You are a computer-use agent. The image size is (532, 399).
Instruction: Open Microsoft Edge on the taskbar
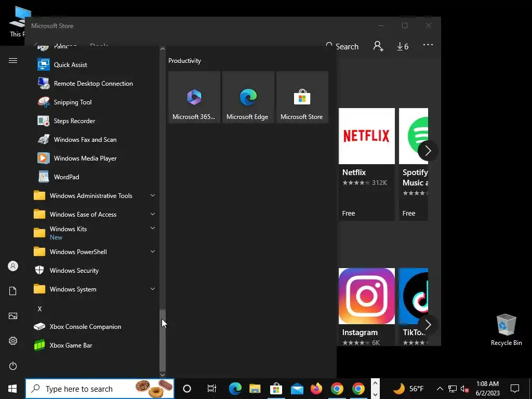(x=235, y=389)
